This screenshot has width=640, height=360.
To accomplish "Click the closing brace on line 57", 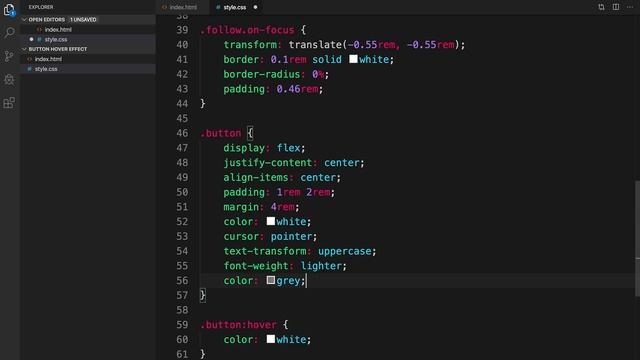I will pyautogui.click(x=202, y=295).
